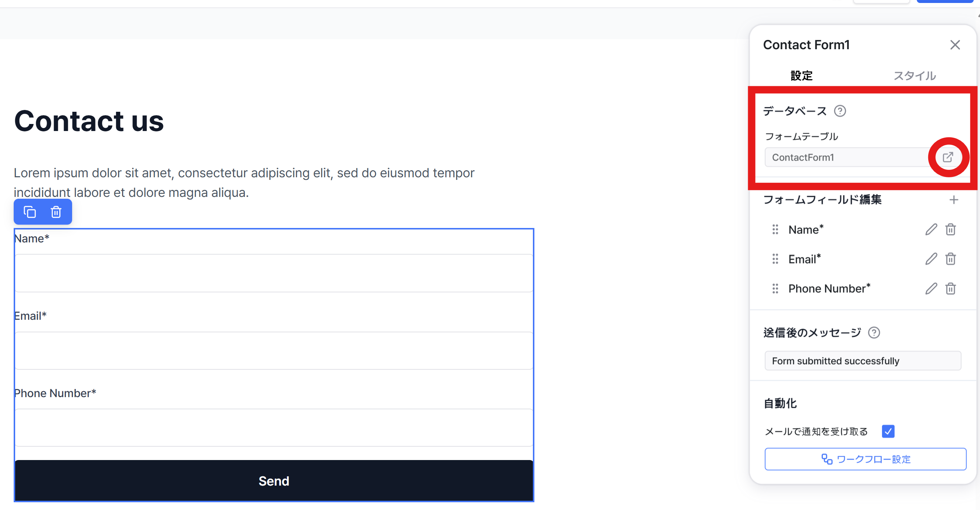Show help for データベース section
The image size is (980, 510).
[839, 111]
